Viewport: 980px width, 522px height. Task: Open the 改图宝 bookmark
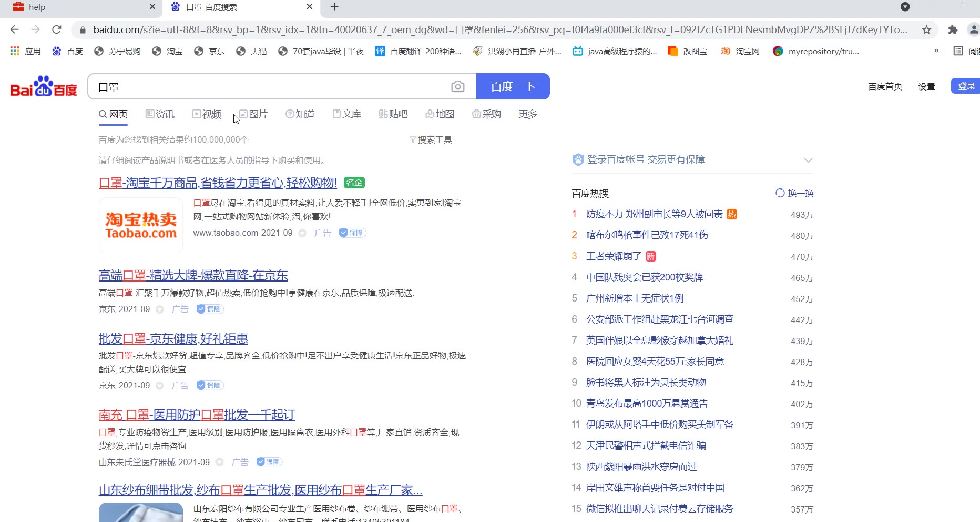(x=687, y=51)
